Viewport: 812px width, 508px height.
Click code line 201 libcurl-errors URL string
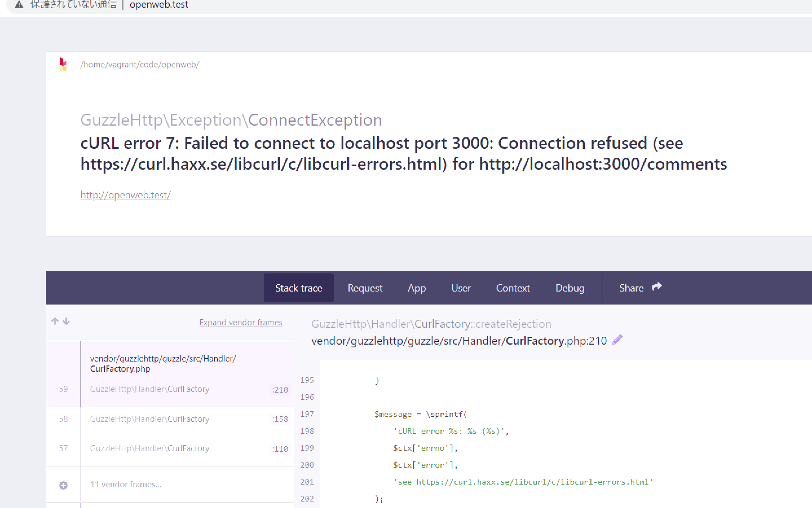click(x=523, y=482)
